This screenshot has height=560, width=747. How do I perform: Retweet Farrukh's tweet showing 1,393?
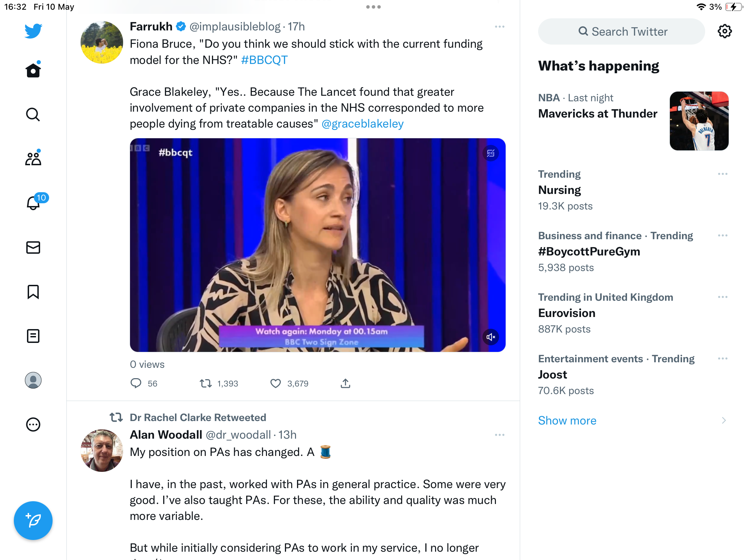click(x=206, y=383)
